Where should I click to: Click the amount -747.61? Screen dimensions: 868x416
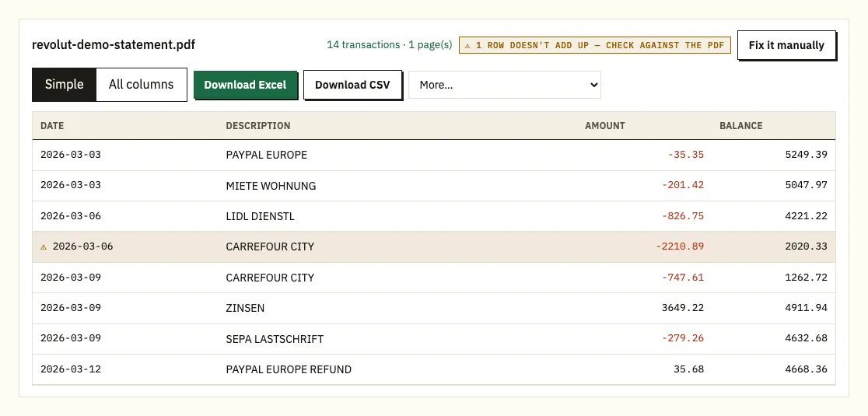pyautogui.click(x=683, y=277)
